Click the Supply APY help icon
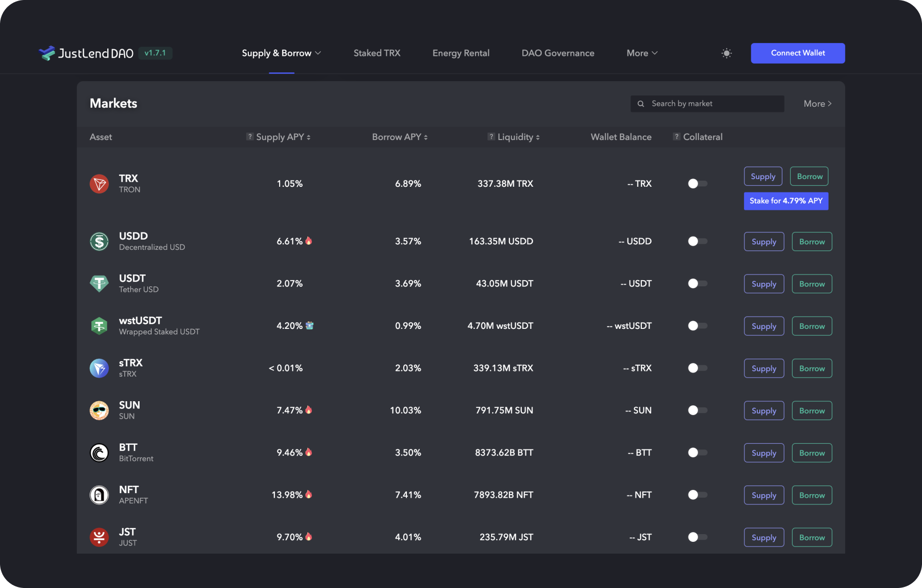The height and width of the screenshot is (588, 922). tap(250, 136)
